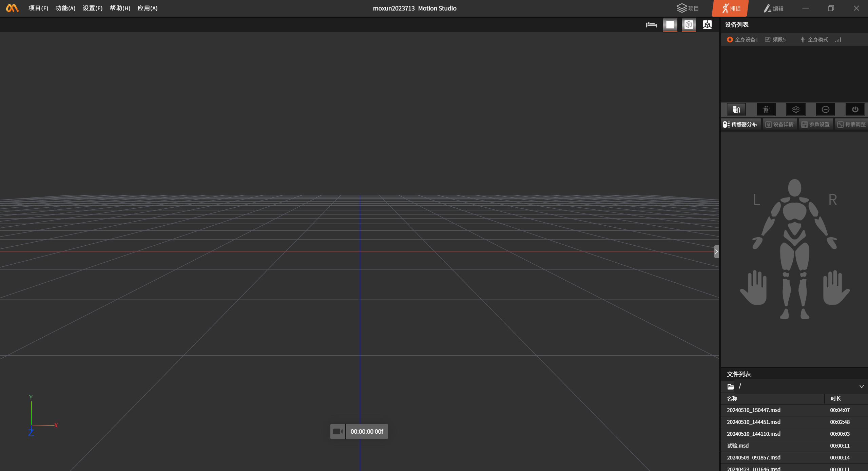Collapse the right side panel arrow
The height and width of the screenshot is (471, 868).
(716, 251)
